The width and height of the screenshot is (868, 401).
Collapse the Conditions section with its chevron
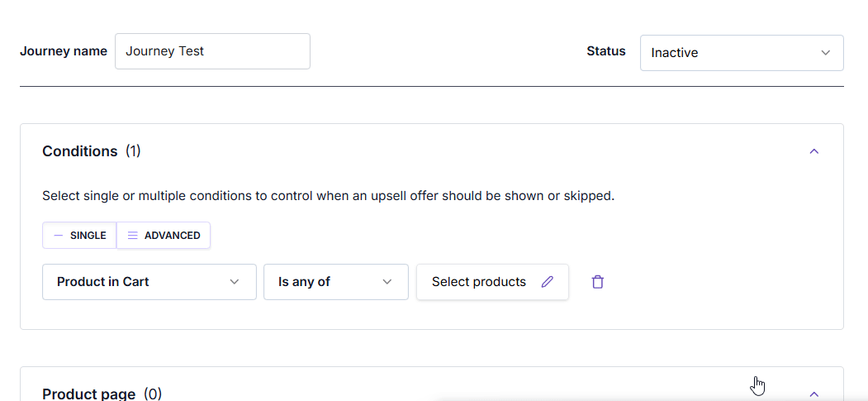(813, 151)
